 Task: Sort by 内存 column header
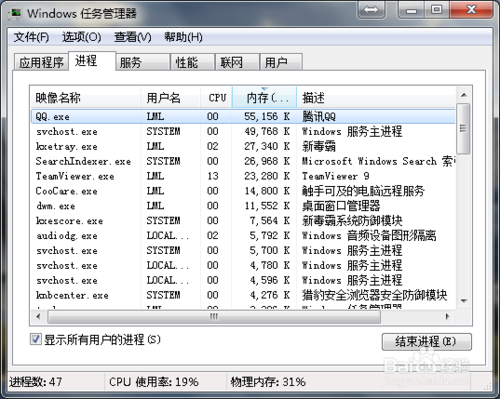pyautogui.click(x=264, y=98)
